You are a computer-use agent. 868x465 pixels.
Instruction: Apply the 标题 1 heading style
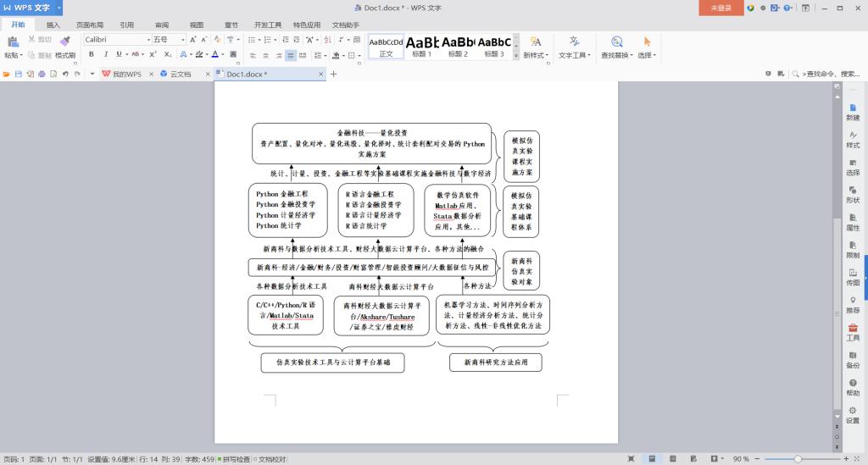422,46
